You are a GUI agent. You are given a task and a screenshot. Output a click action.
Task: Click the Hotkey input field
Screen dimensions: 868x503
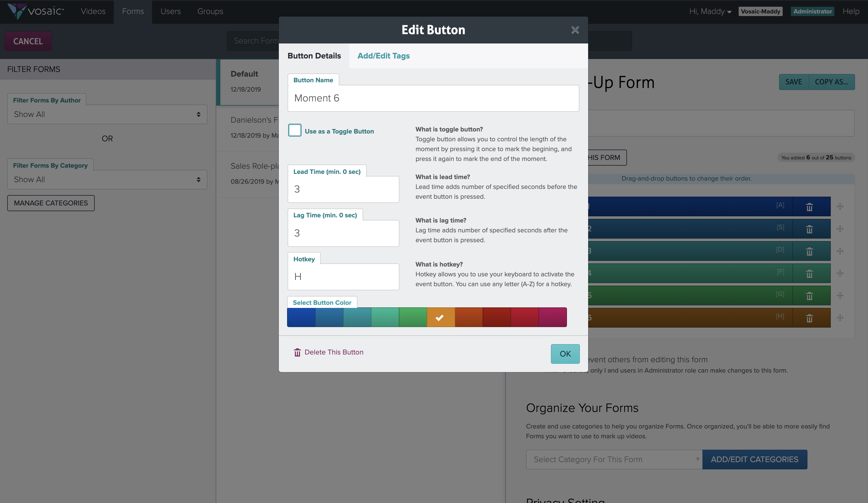(343, 277)
